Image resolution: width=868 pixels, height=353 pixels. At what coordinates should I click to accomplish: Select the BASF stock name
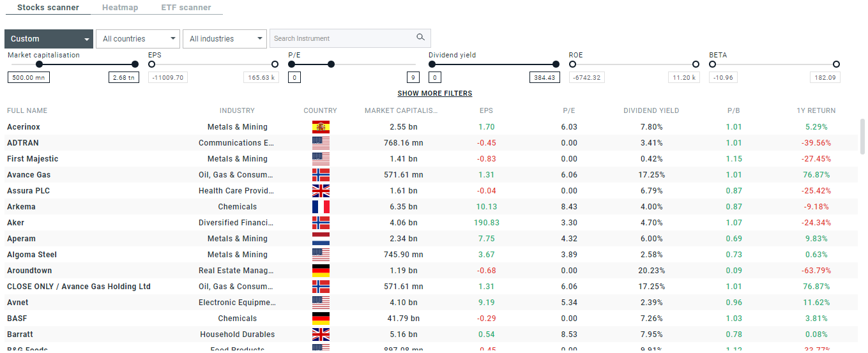(x=17, y=319)
